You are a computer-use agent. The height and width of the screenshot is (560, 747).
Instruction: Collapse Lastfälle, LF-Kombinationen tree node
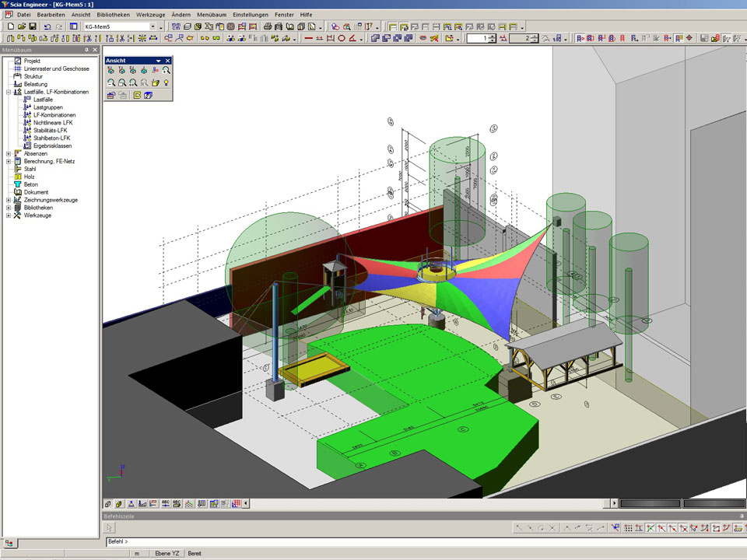point(9,92)
